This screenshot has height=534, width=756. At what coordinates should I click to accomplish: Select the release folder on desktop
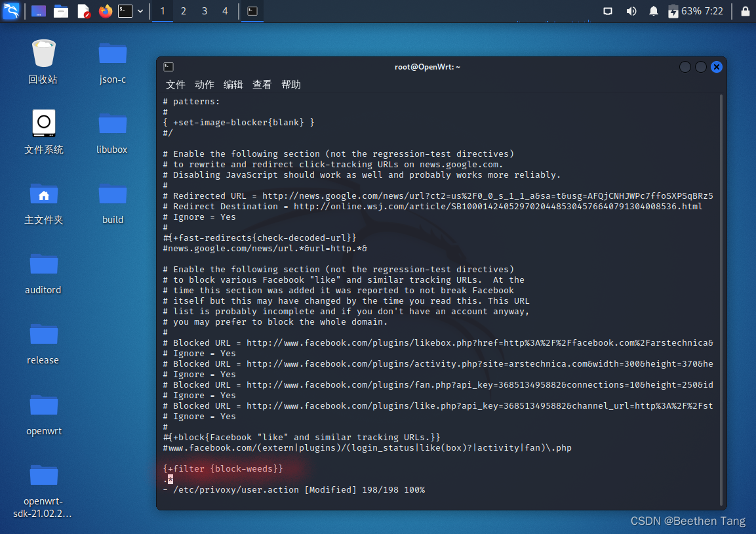pyautogui.click(x=43, y=344)
